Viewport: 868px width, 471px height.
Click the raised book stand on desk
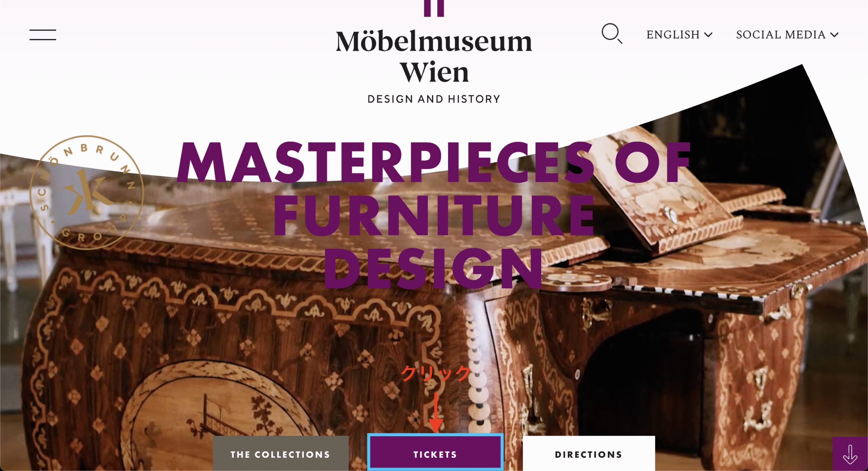661,190
